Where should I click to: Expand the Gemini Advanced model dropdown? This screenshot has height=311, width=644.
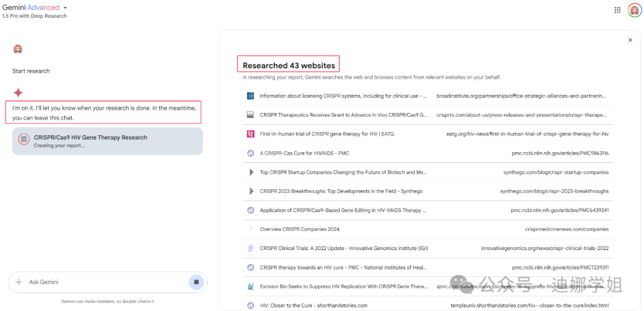[65, 8]
